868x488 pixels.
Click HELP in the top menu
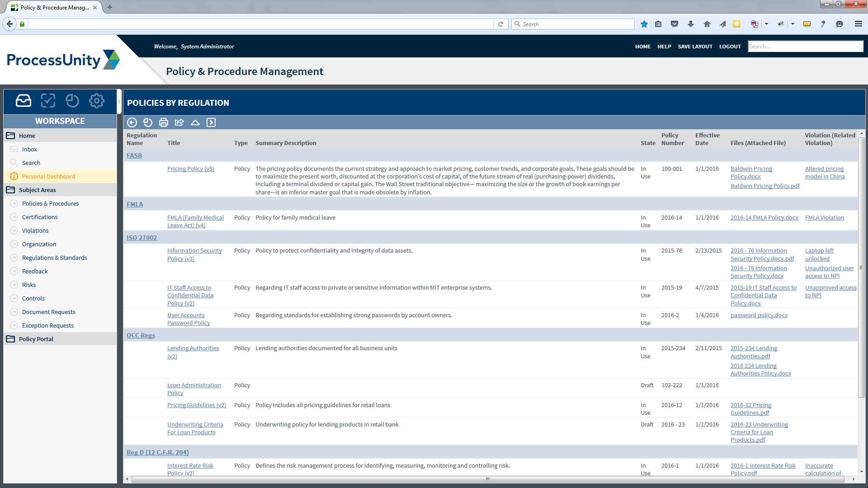(x=664, y=47)
